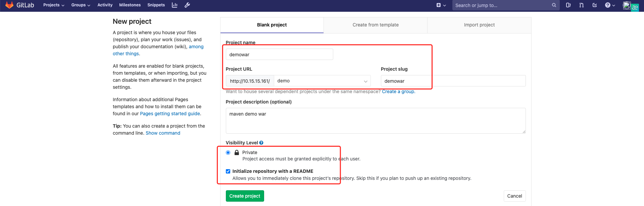Click the GitLab fox logo
Screen dimensions: 644x206
tap(9, 5)
